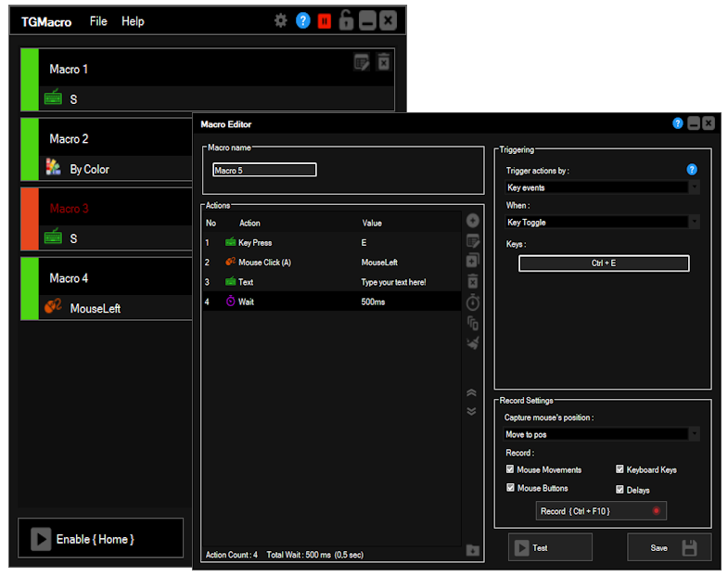
Task: Click 'Type your text here!' value cell
Action: pyautogui.click(x=394, y=282)
